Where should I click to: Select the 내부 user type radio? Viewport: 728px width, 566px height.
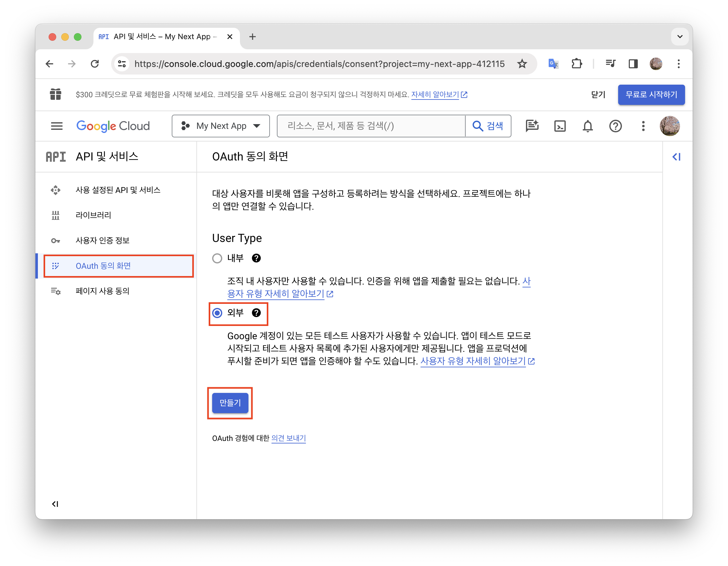click(217, 258)
